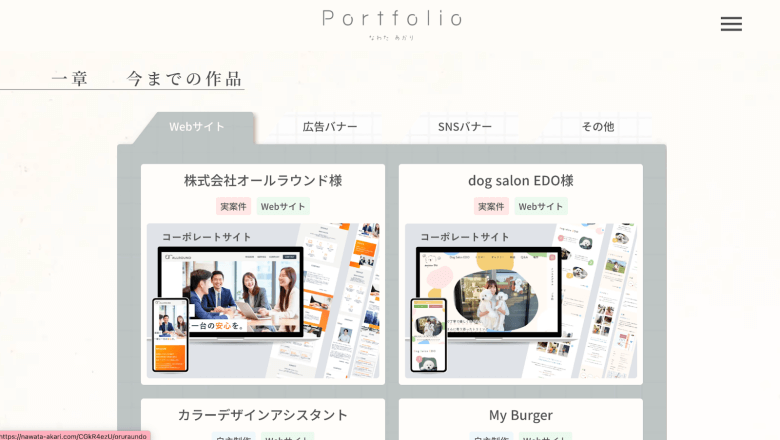Open My Burger project card
Image resolution: width=780 pixels, height=440 pixels.
tap(520, 419)
